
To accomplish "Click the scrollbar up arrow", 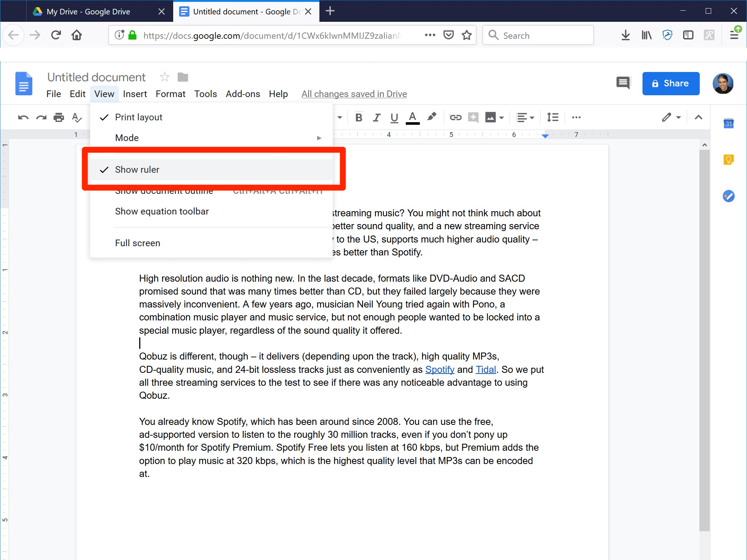I will pyautogui.click(x=705, y=145).
